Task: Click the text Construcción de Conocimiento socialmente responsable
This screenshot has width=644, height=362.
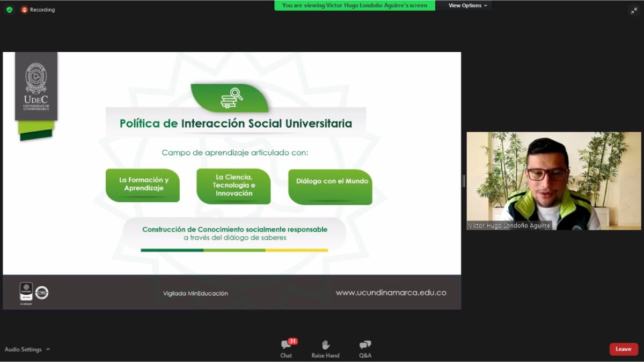Action: coord(235,229)
